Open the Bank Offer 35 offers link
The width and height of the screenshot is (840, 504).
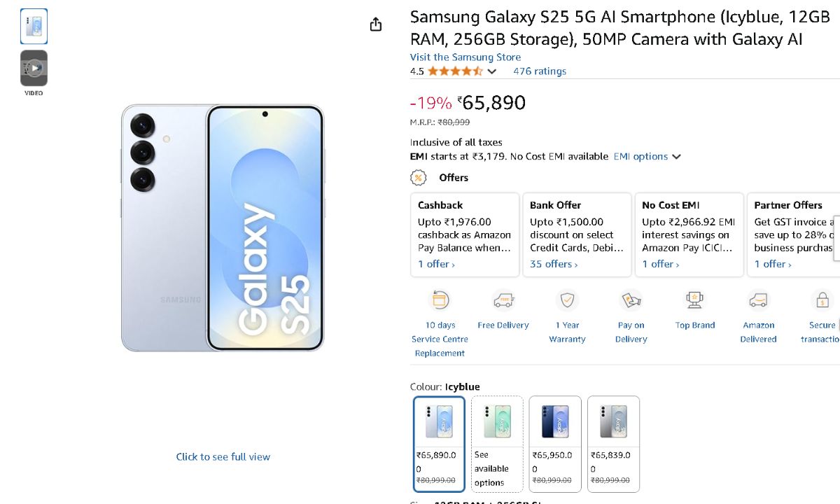(554, 264)
